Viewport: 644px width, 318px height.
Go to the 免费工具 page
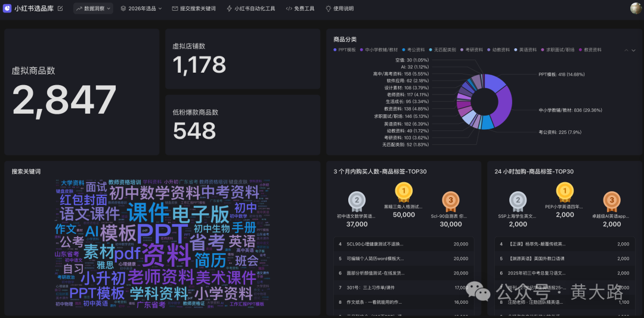[x=300, y=8]
